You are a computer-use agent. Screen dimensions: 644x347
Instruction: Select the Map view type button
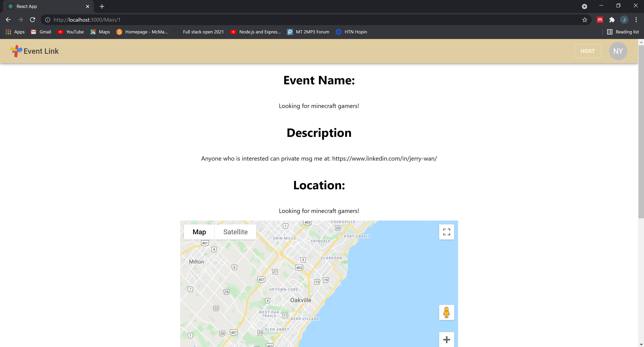[x=199, y=232]
